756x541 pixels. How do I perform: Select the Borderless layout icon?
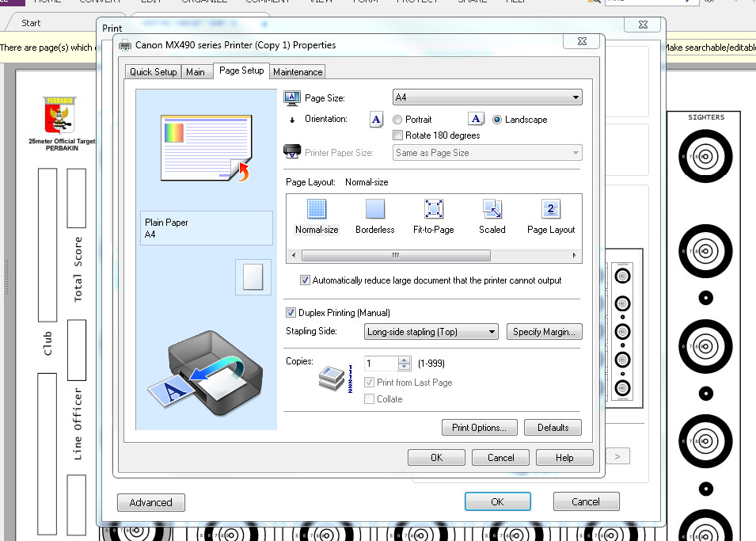tap(375, 209)
